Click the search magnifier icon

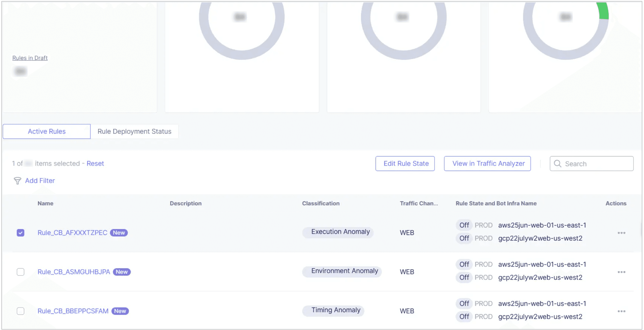click(558, 164)
